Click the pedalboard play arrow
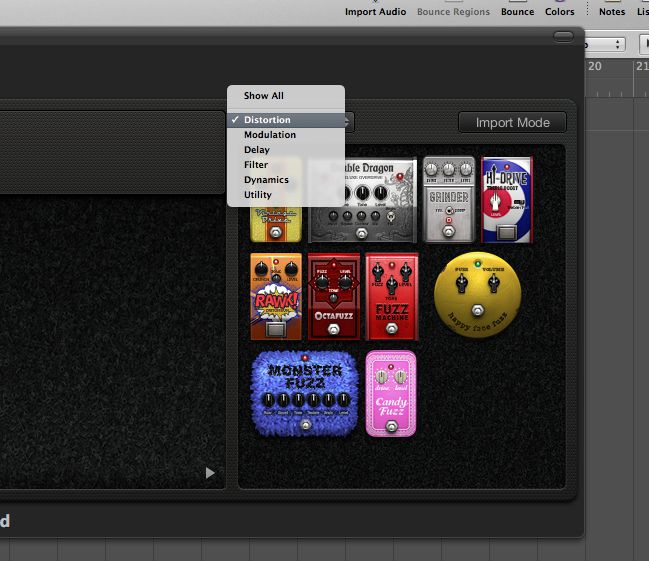 pyautogui.click(x=210, y=473)
